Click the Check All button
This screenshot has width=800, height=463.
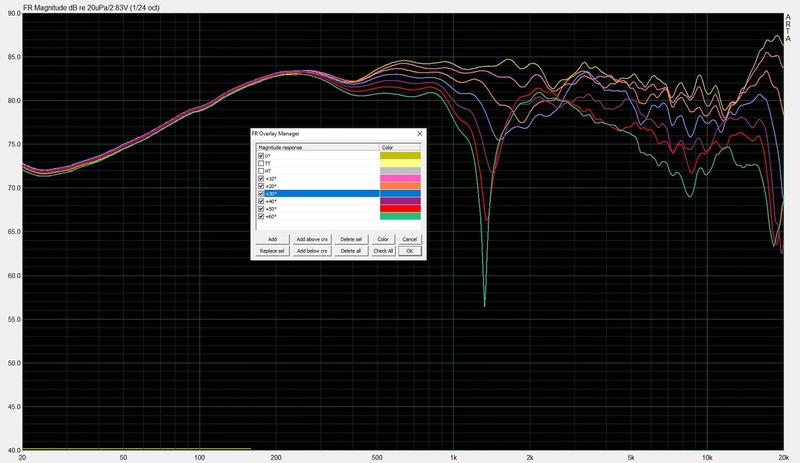[382, 251]
